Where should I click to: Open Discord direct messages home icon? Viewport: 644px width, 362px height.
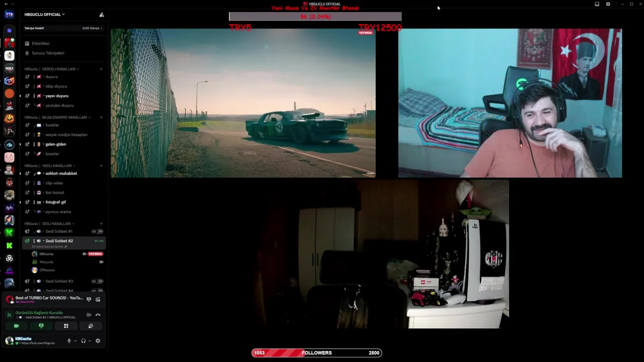pos(9,14)
